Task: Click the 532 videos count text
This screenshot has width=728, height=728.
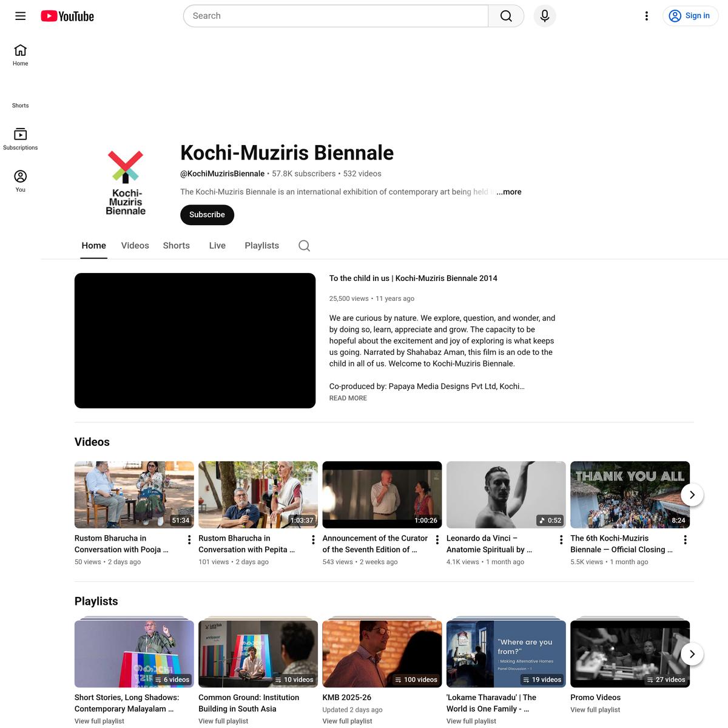Action: (362, 174)
